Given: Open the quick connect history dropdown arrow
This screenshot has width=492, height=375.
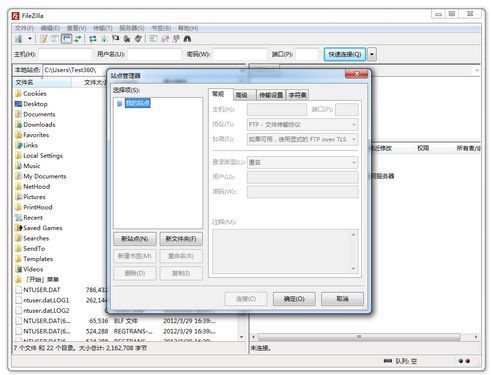Looking at the screenshot, I should [x=372, y=54].
